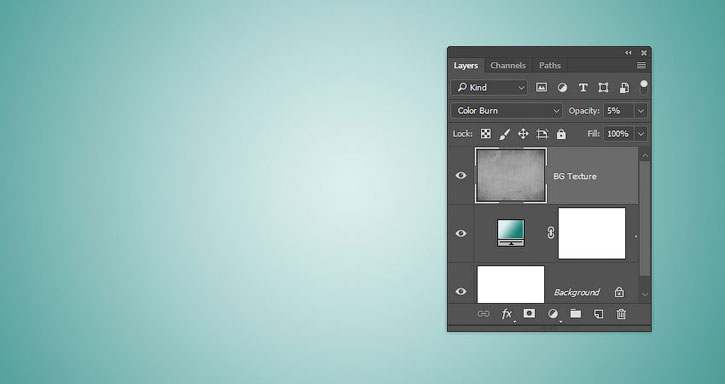Click the Fill label
The image size is (725, 384).
click(594, 134)
